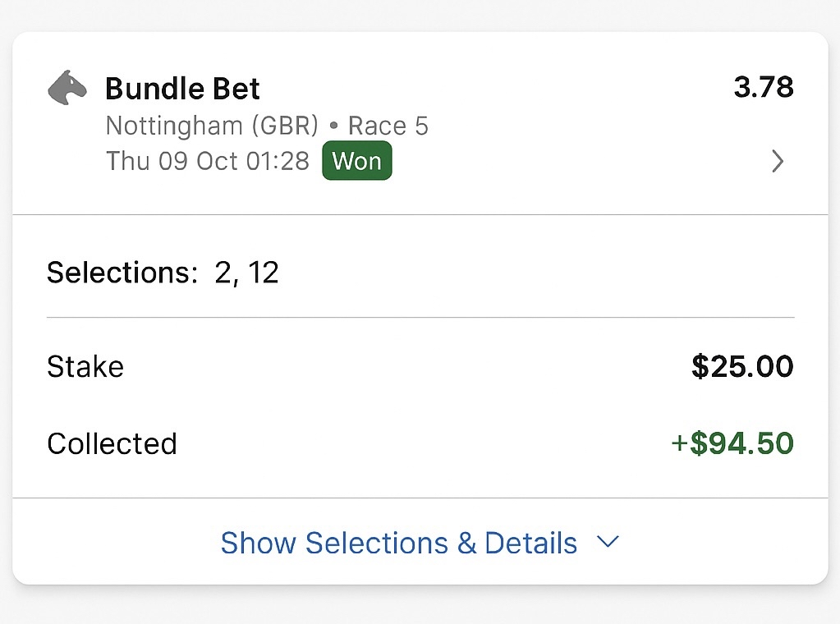The height and width of the screenshot is (624, 840).
Task: Click the Collected label
Action: pos(112,443)
